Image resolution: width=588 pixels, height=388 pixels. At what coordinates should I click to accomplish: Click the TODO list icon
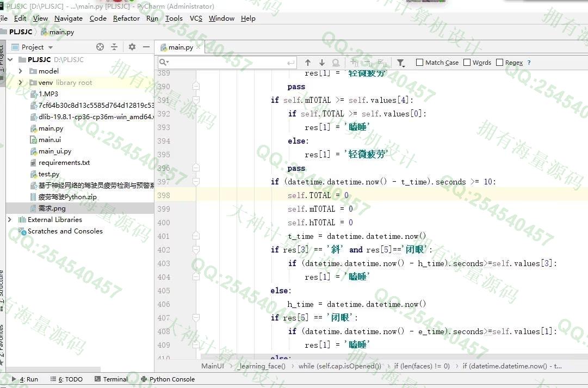click(x=53, y=379)
